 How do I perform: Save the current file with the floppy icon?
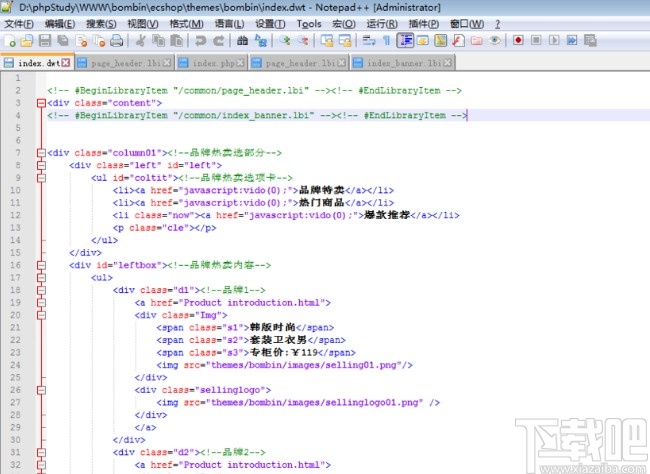coord(45,41)
